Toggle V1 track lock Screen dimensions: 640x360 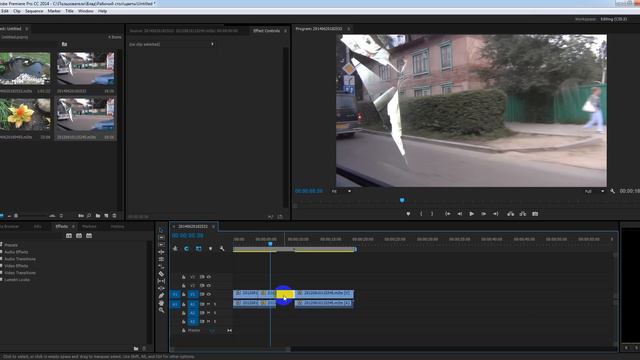point(184,294)
